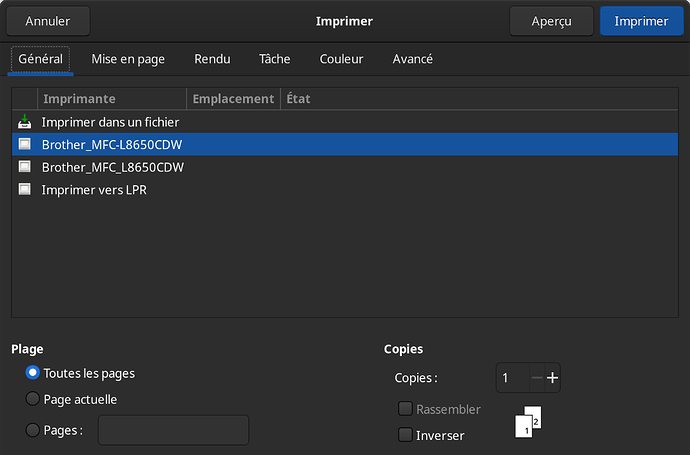Select the Toutes les pages radio option

[x=33, y=373]
